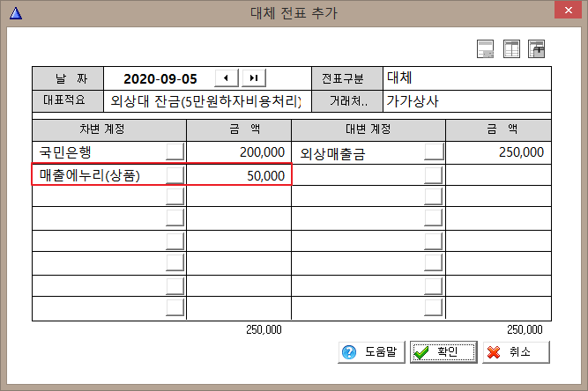Click the 도움말 help button

[x=372, y=352]
